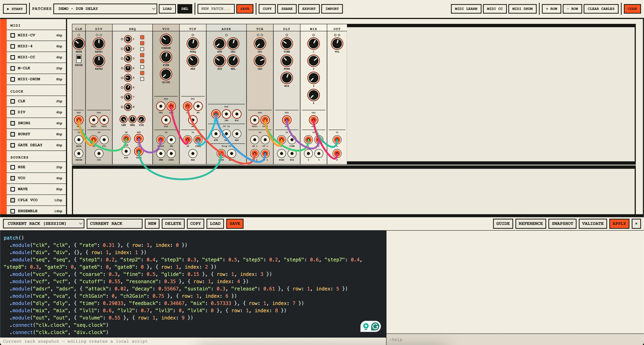Click the VCA CH2 knob
The height and width of the screenshot is (345, 644).
pos(260,61)
